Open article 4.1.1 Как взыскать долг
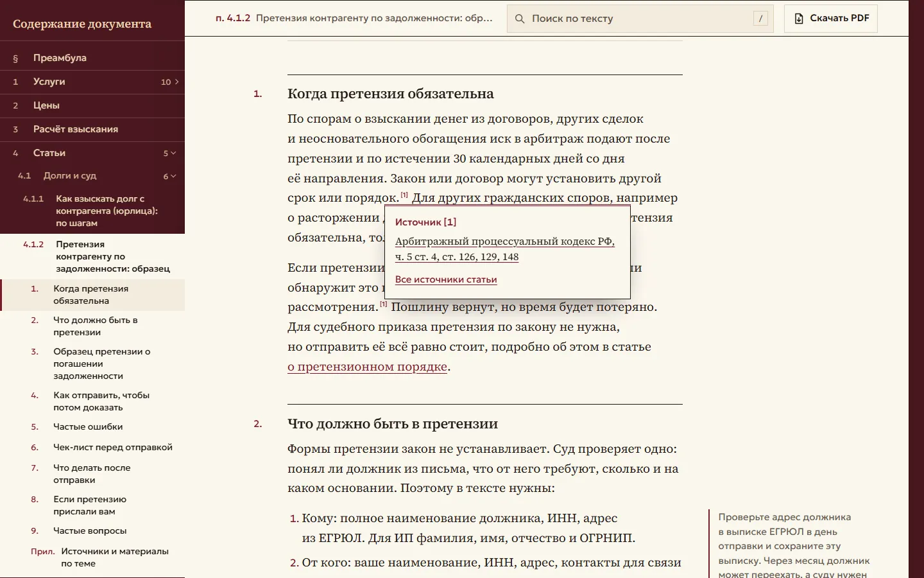 (92, 211)
